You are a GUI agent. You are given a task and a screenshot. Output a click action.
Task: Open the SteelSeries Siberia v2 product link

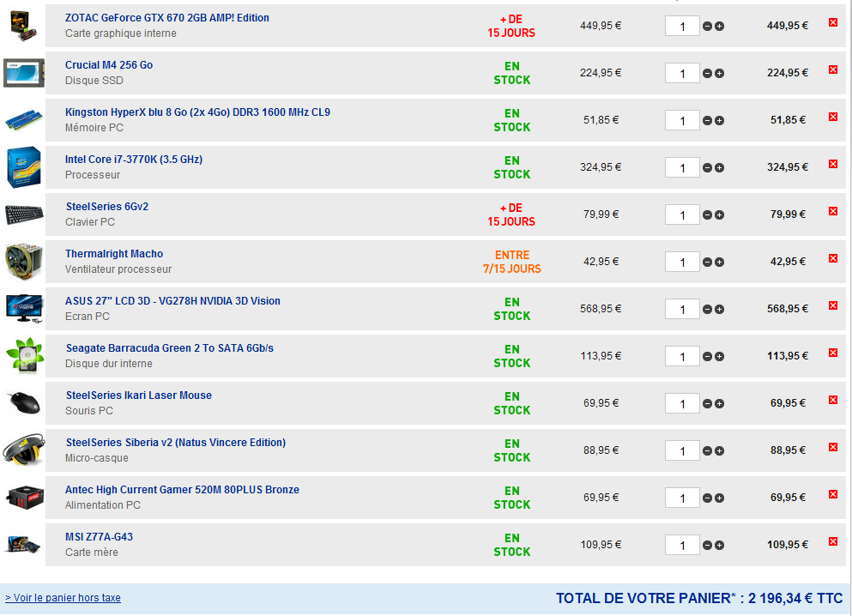pyautogui.click(x=176, y=443)
